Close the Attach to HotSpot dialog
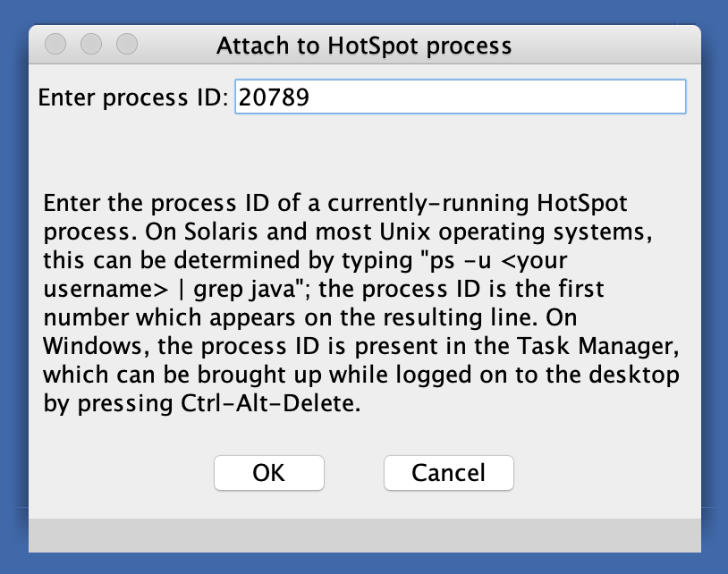The image size is (728, 574). [55, 44]
